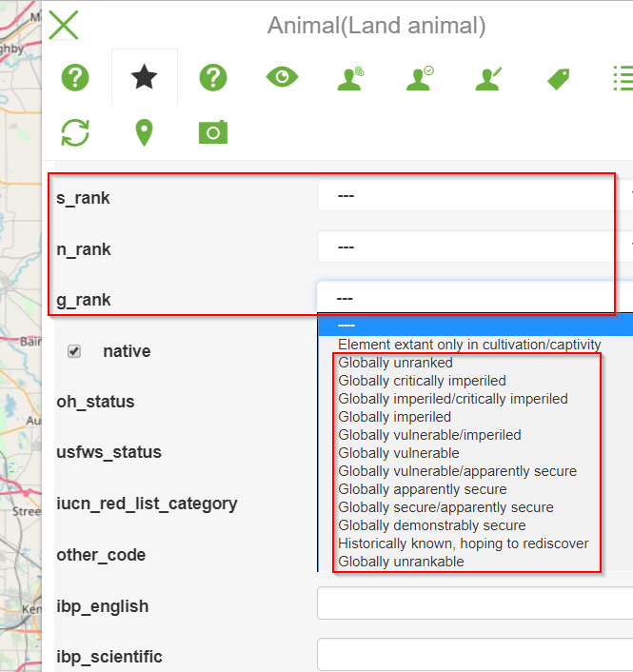The height and width of the screenshot is (672, 633).
Task: Pick the 'Globally apparently secure' option
Action: tap(422, 489)
